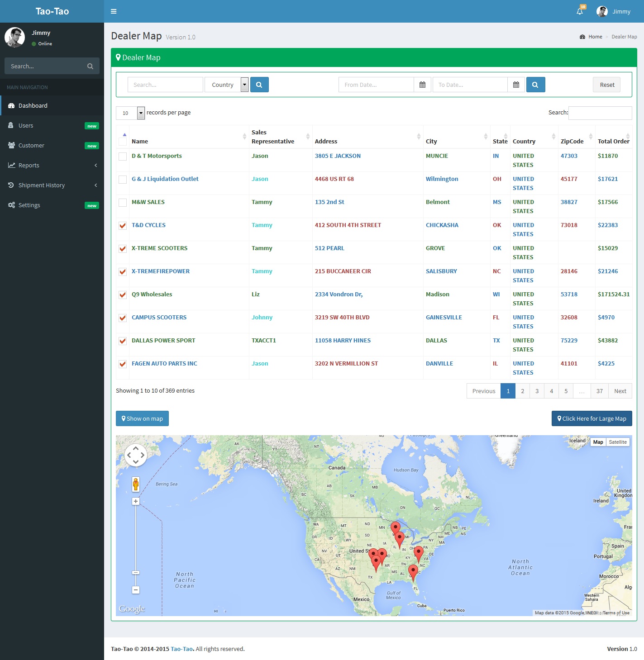Click the From Date calendar icon

point(422,85)
